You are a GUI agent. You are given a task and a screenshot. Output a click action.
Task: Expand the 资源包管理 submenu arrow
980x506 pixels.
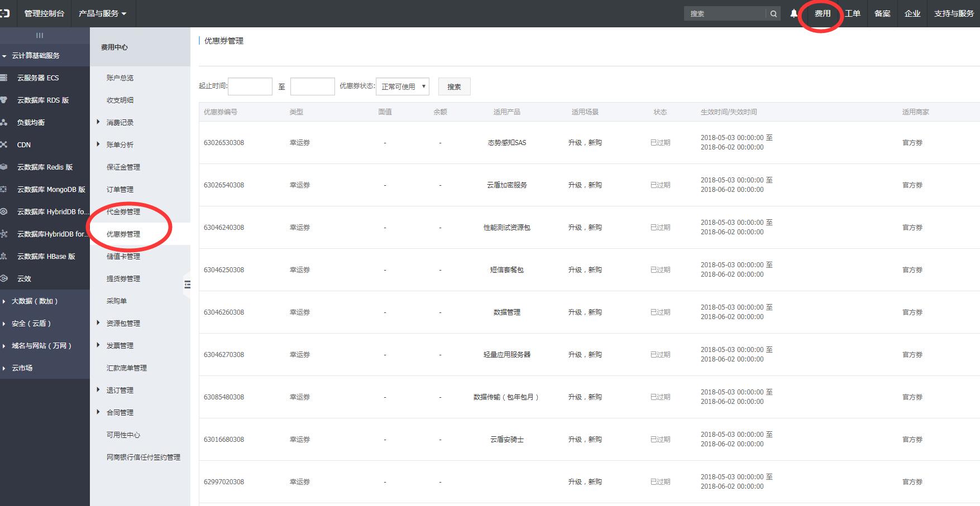click(x=98, y=322)
